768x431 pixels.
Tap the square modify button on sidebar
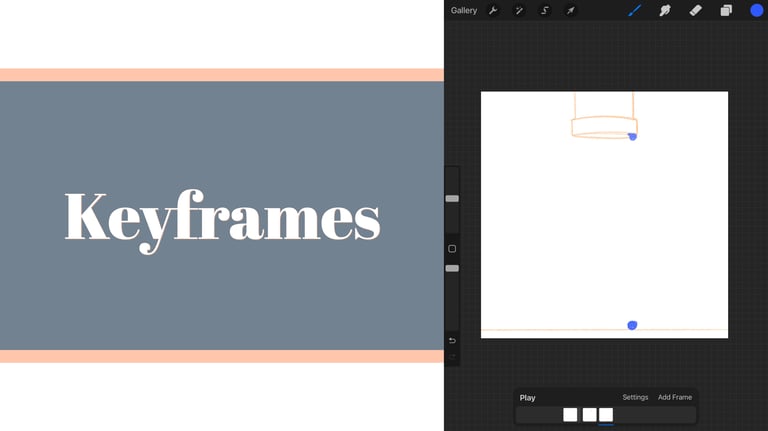pos(452,249)
